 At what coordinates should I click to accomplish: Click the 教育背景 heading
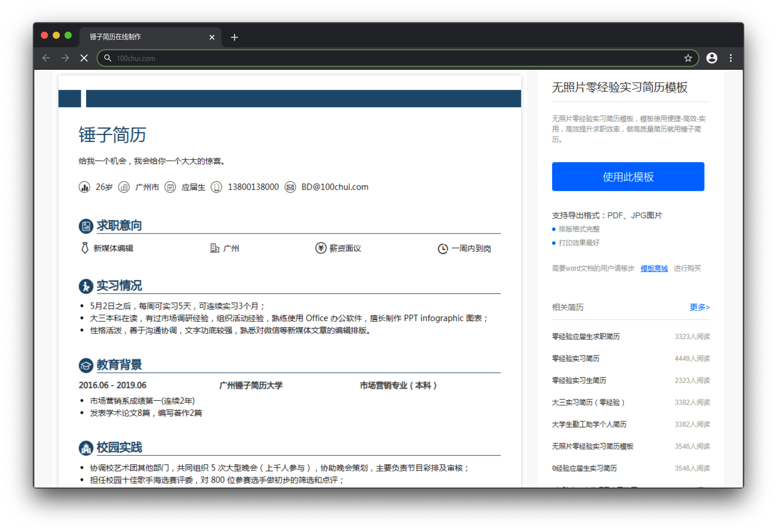pos(119,365)
